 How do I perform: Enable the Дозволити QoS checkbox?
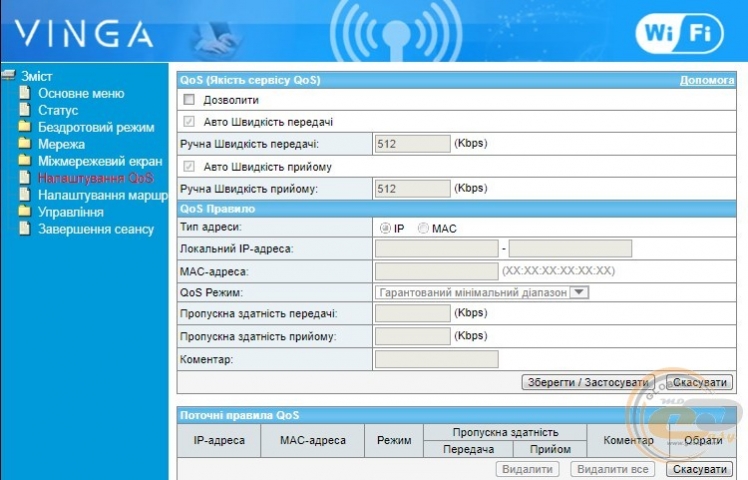coord(189,99)
